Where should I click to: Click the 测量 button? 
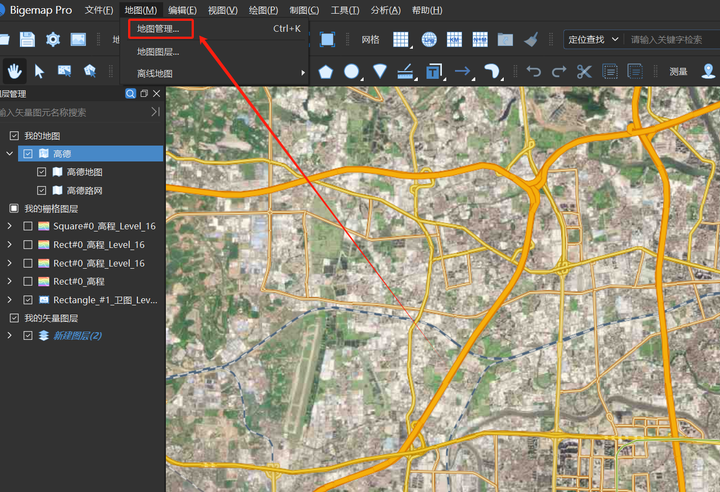[x=678, y=71]
